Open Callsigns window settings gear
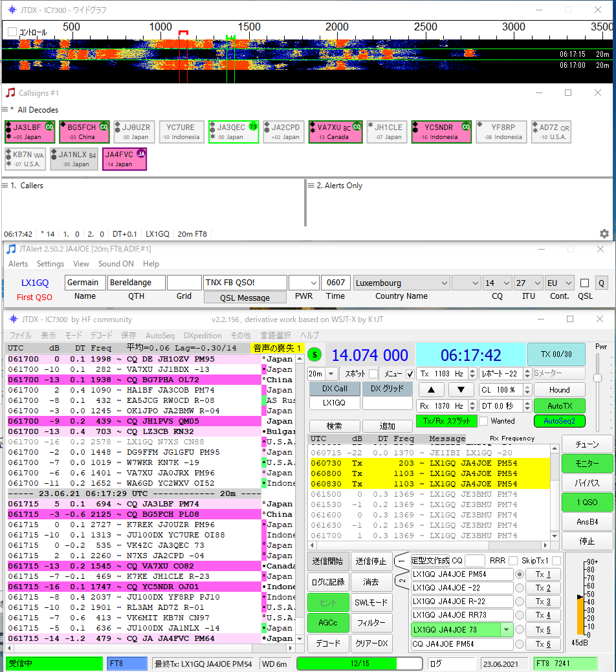This screenshot has width=616, height=672. click(604, 233)
